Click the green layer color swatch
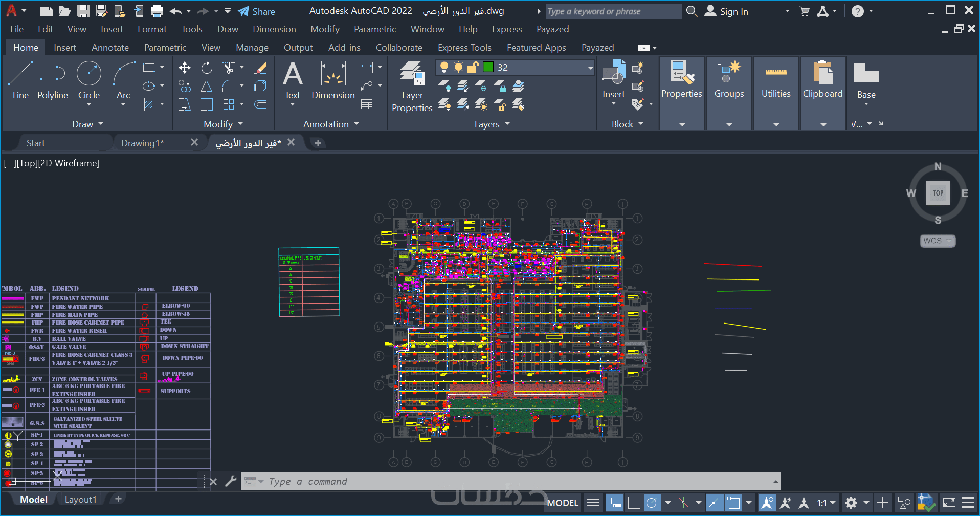Image resolution: width=980 pixels, height=516 pixels. click(488, 67)
